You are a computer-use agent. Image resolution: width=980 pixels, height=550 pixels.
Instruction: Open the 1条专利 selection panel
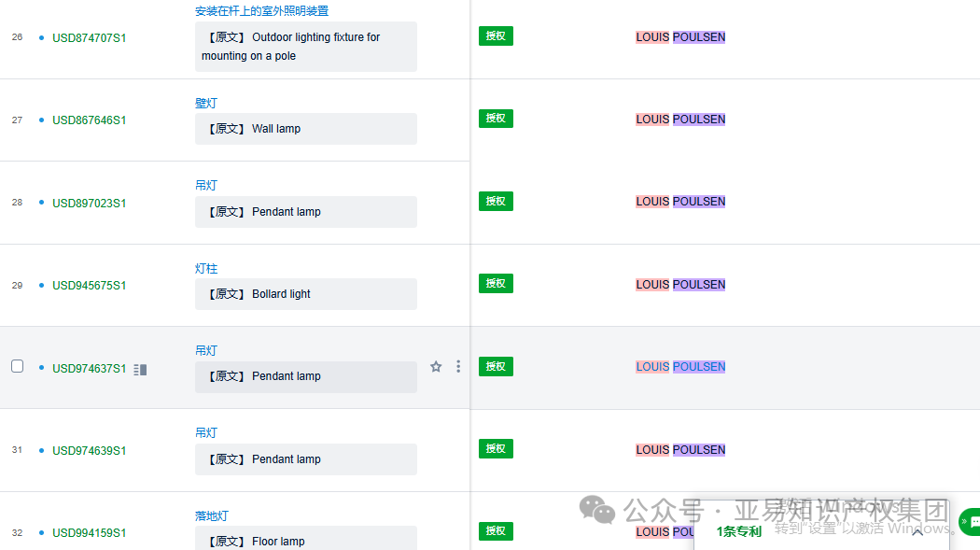(x=739, y=531)
